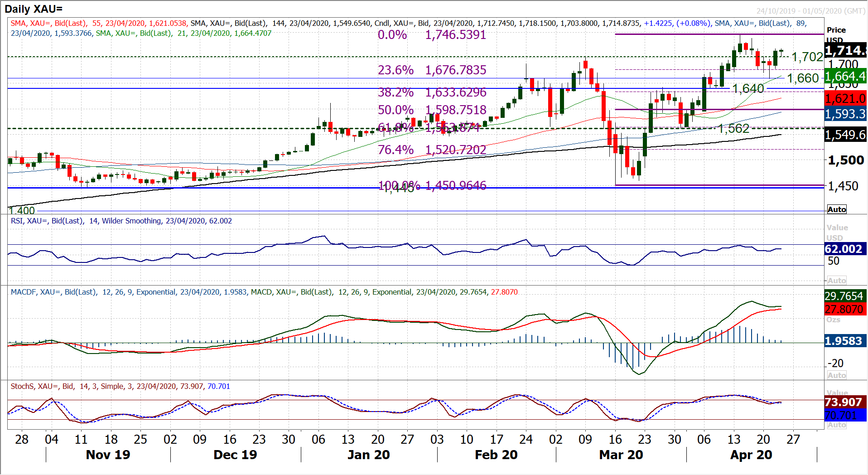Click the 50 level on RSI axis
Image resolution: width=868 pixels, height=475 pixels.
[x=834, y=261]
